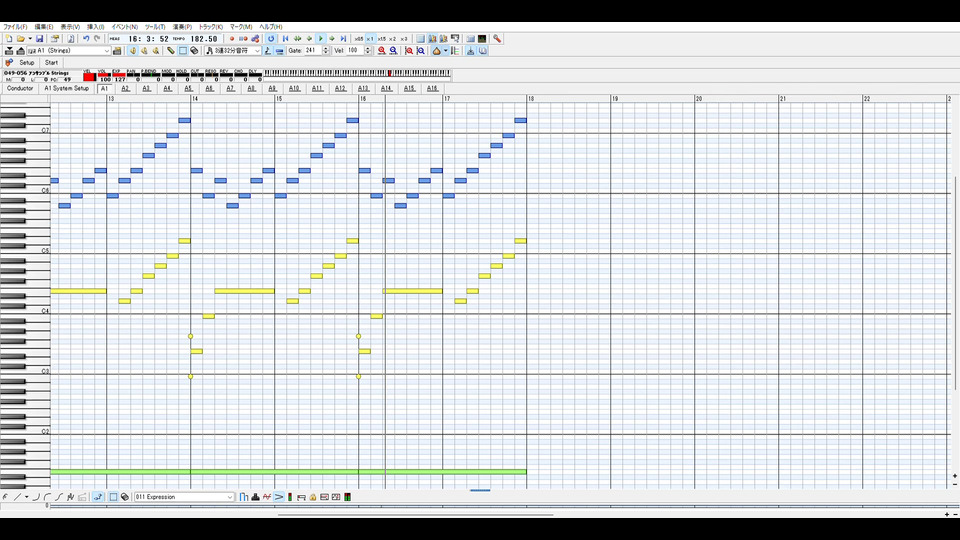The height and width of the screenshot is (540, 960).
Task: Click the tempo value 182.50
Action: tap(204, 39)
